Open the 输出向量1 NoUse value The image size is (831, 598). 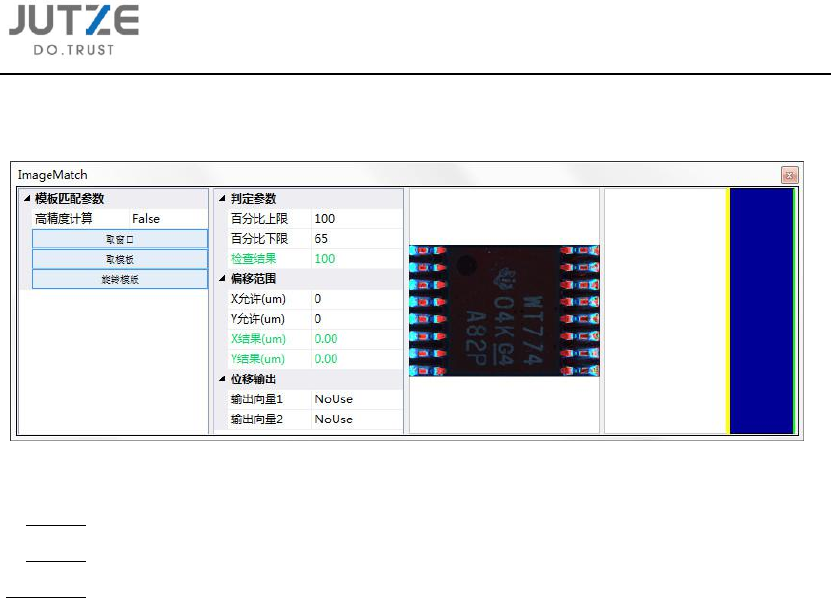(x=357, y=399)
